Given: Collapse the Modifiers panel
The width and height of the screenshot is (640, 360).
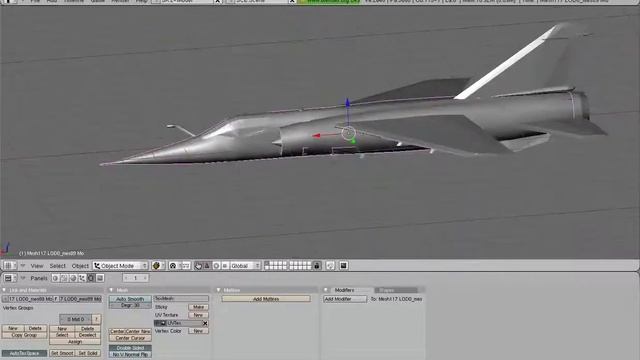Looking at the screenshot, I should 326,290.
